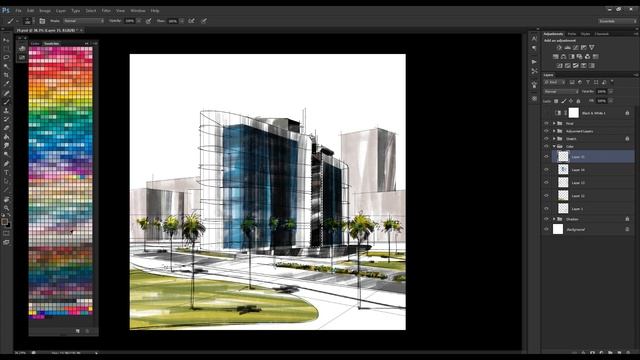Open the brush panel toggle in options bar
Viewport: 640px width, 360px height.
[x=42, y=21]
